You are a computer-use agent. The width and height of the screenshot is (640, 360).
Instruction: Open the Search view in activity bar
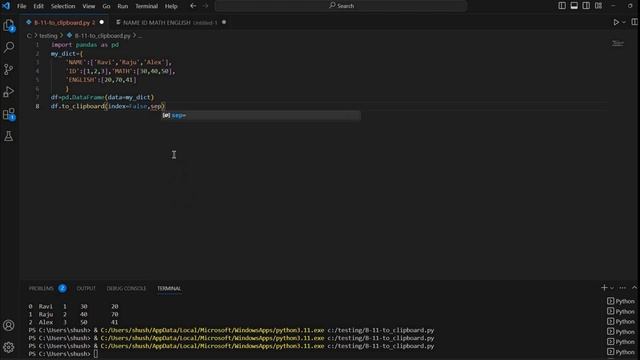[x=9, y=47]
